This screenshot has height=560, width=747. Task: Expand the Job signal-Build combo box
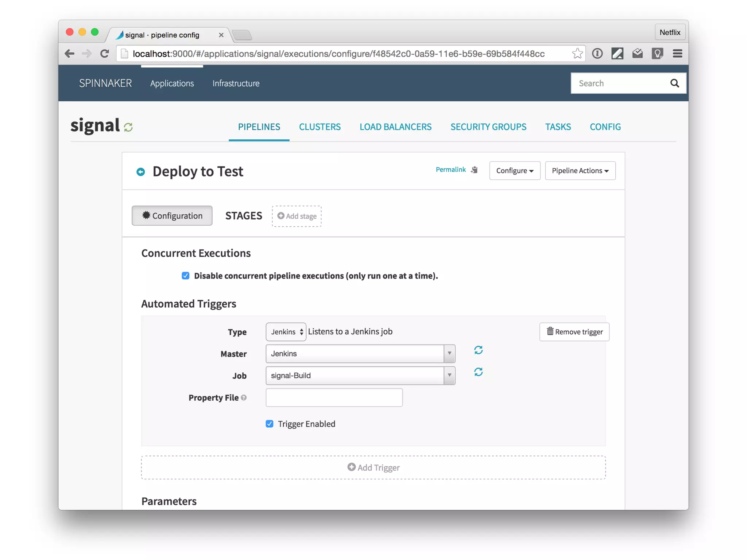(x=449, y=376)
